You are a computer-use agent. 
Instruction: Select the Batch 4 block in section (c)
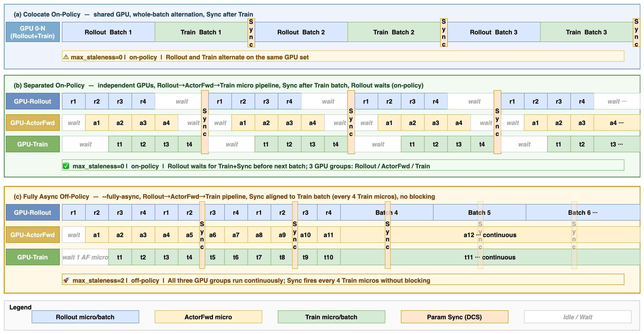point(387,212)
